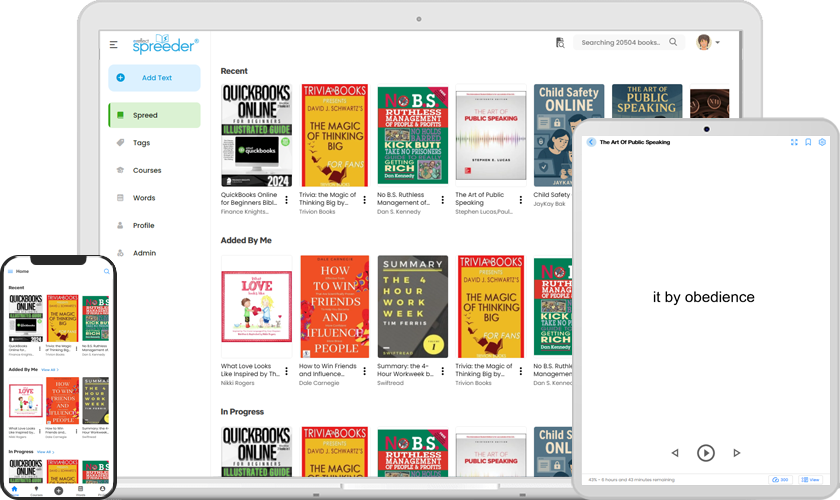Tap What Love Looks Like cover on phone
This screenshot has width=840, height=500.
[26, 400]
